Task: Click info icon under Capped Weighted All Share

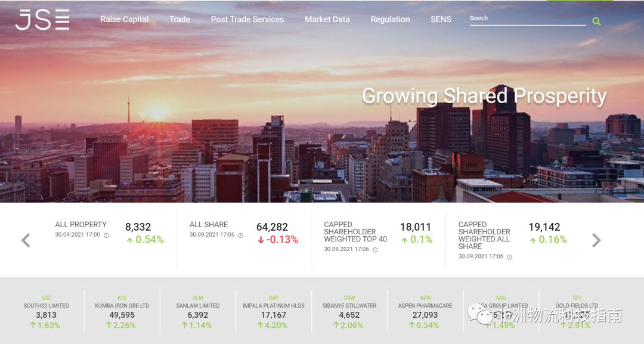Action: point(509,257)
